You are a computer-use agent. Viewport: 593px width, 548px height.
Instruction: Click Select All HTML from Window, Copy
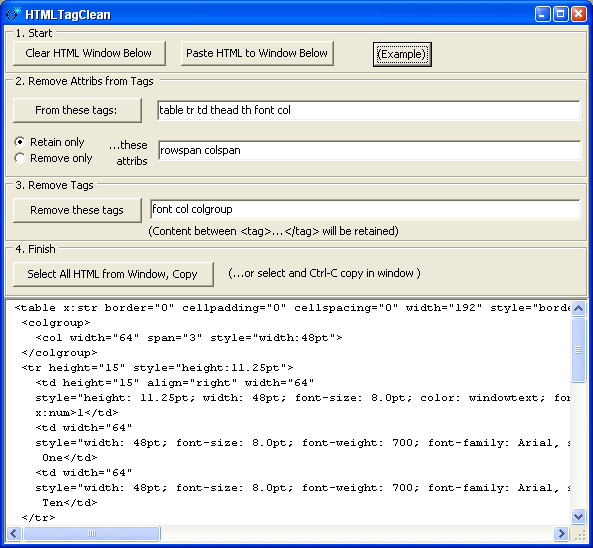(x=113, y=274)
